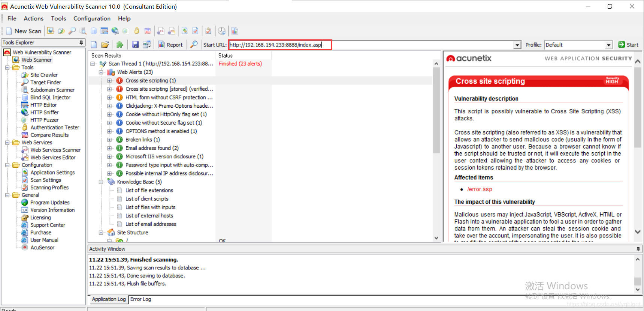This screenshot has width=644, height=311.
Task: Open Target Finder magnifier icon in top toolbar
Action: (x=72, y=31)
